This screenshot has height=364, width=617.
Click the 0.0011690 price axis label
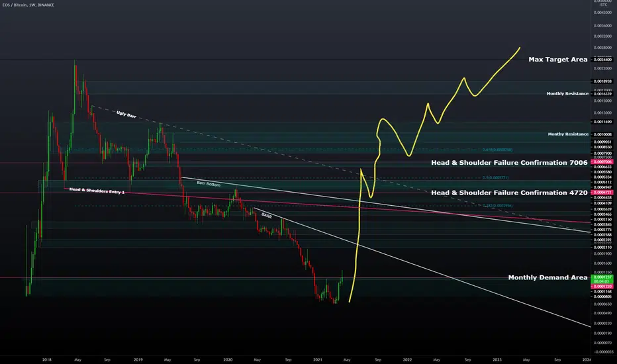602,122
